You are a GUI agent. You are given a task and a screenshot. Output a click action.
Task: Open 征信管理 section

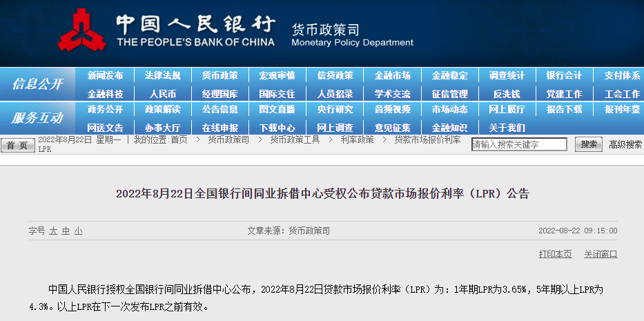(x=450, y=94)
